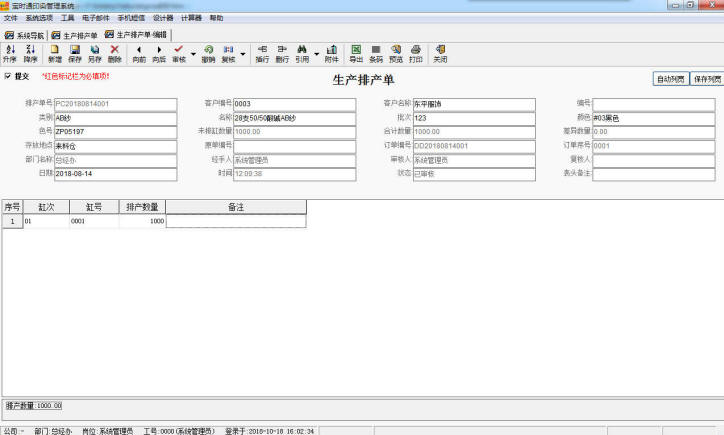Select the 生产排产单-编辑 tab
This screenshot has width=724, height=435.
[x=136, y=35]
